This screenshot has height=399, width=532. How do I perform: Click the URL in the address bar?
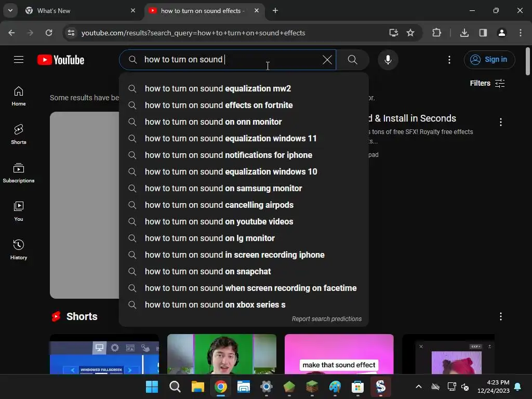[x=193, y=33]
